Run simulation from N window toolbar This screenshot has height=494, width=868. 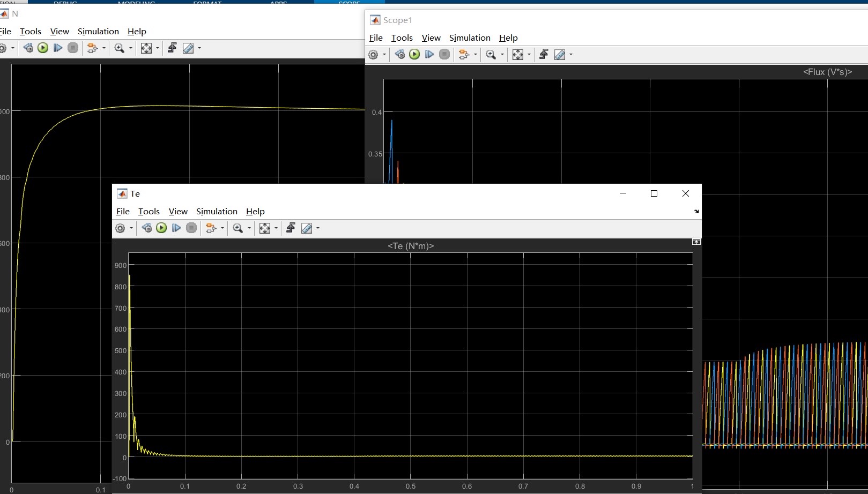click(43, 48)
